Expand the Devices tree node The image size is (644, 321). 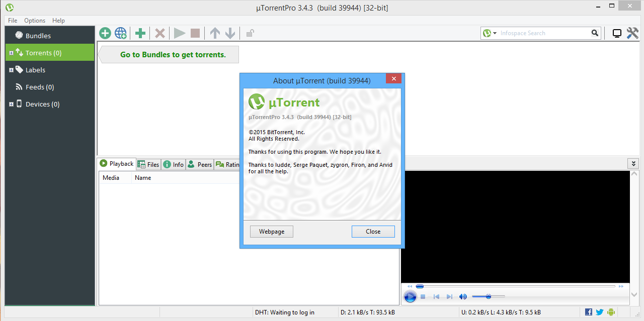coord(11,104)
